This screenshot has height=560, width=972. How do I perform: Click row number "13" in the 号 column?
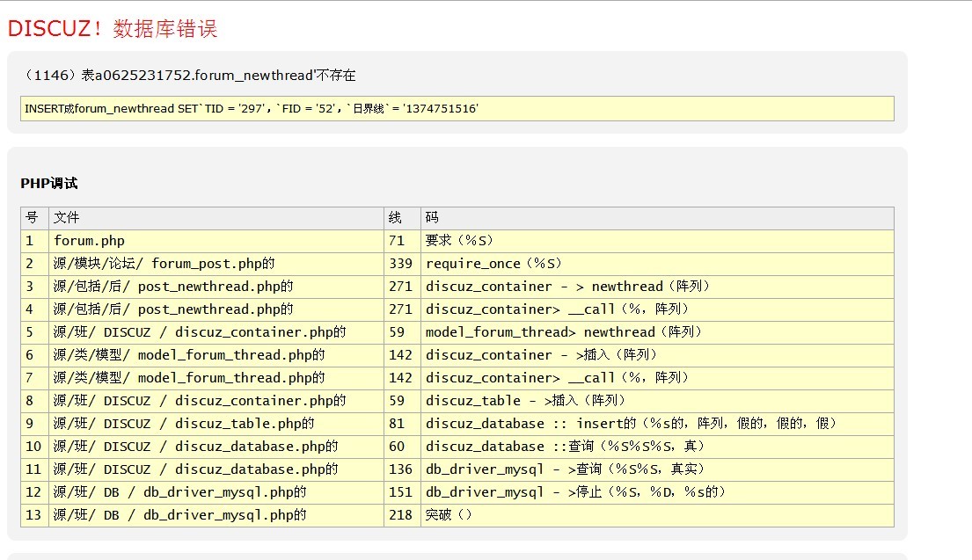tap(33, 515)
